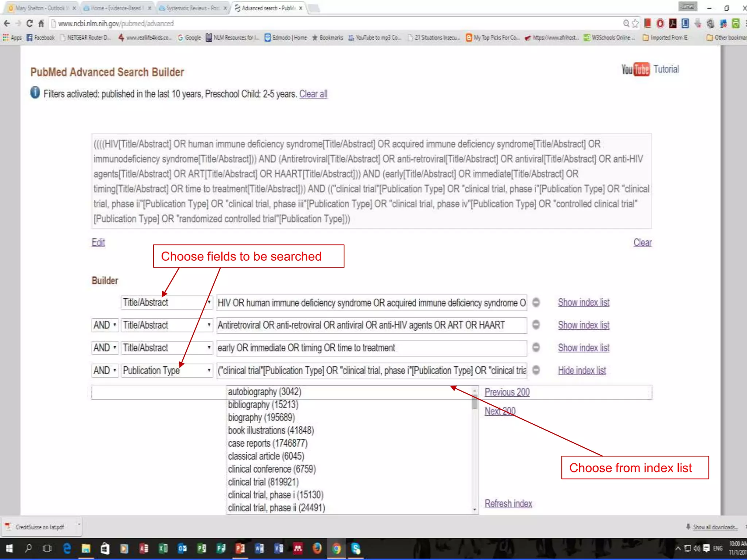
Task: Open the Google bookmark
Action: pos(189,38)
